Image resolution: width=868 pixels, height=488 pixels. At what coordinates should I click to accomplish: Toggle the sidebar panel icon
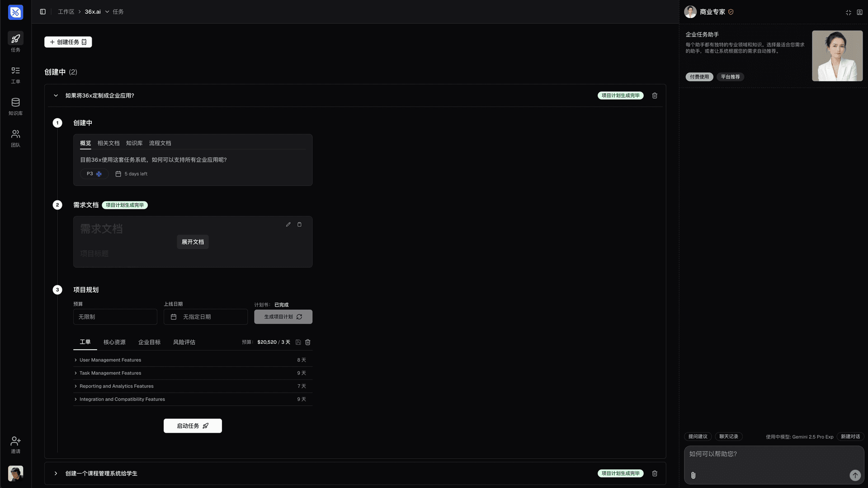(x=42, y=12)
